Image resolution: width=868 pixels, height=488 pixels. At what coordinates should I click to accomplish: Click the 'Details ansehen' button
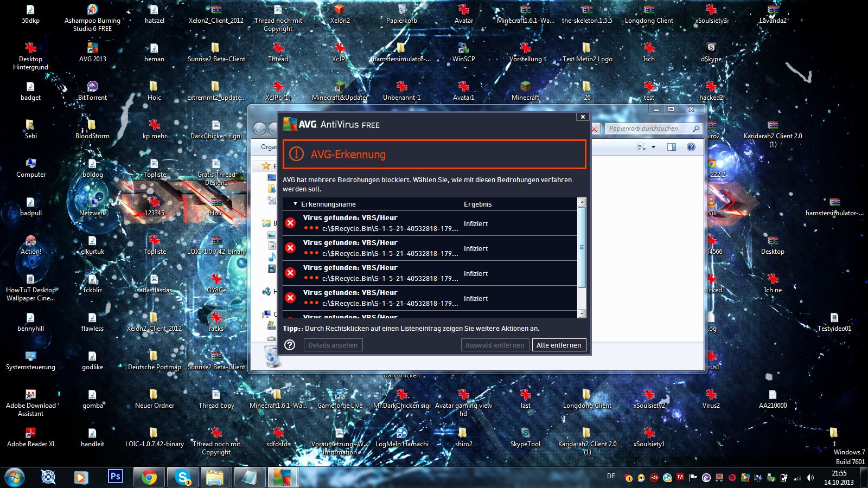[x=333, y=345]
